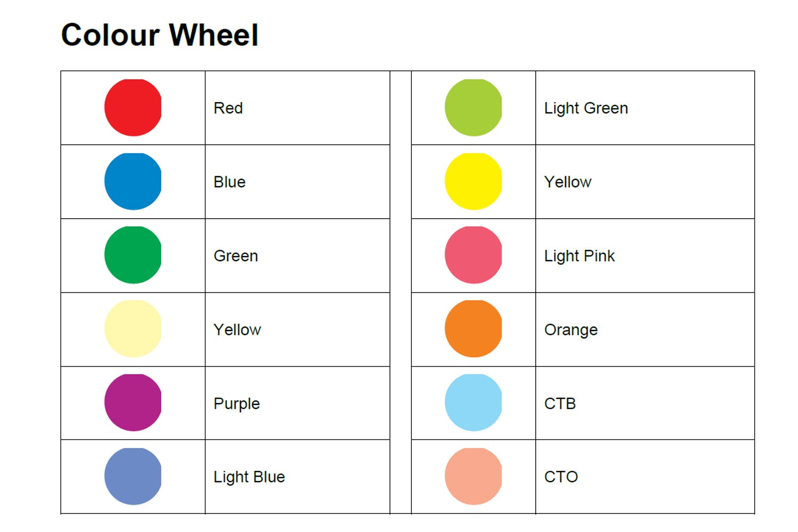Screen dimensions: 798x532
Task: Select the blue colour circle
Action: tap(132, 181)
